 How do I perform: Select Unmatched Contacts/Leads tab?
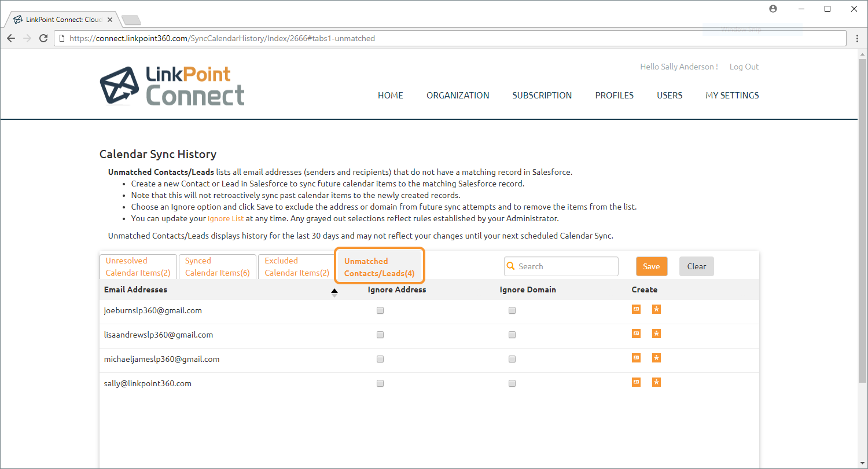380,267
